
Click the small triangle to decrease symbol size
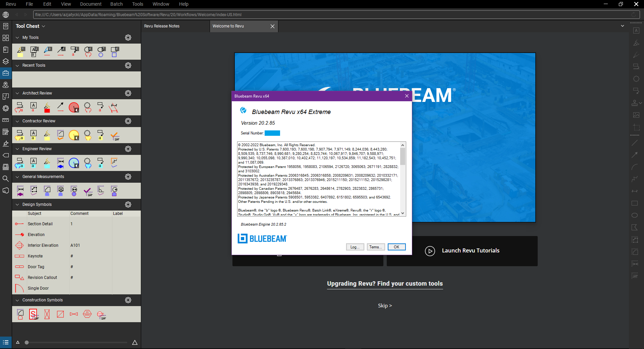18,342
